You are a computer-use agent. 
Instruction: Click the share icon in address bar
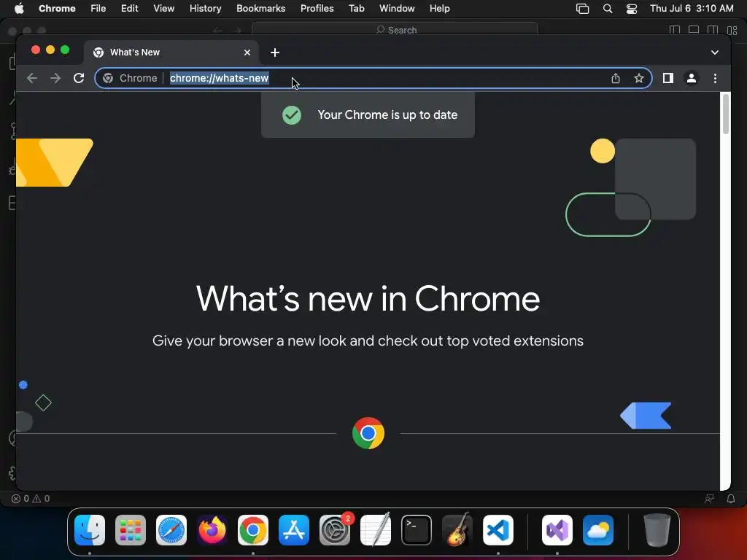pos(616,78)
